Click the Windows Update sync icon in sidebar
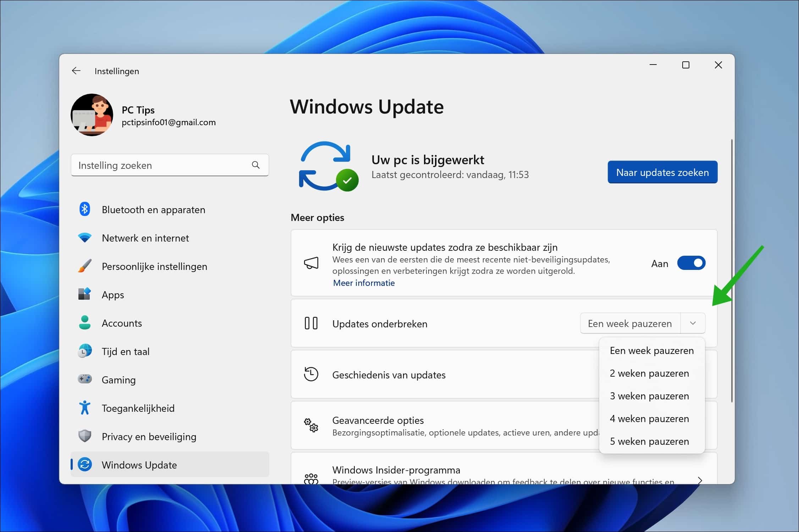Viewport: 799px width, 532px height. coord(84,465)
